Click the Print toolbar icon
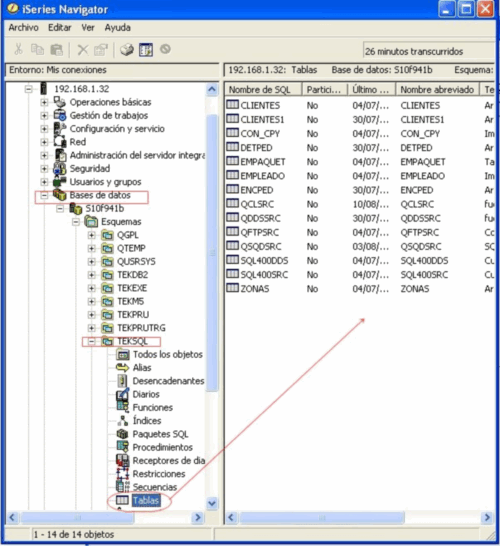Viewport: 500px width, 546px height. point(127,50)
